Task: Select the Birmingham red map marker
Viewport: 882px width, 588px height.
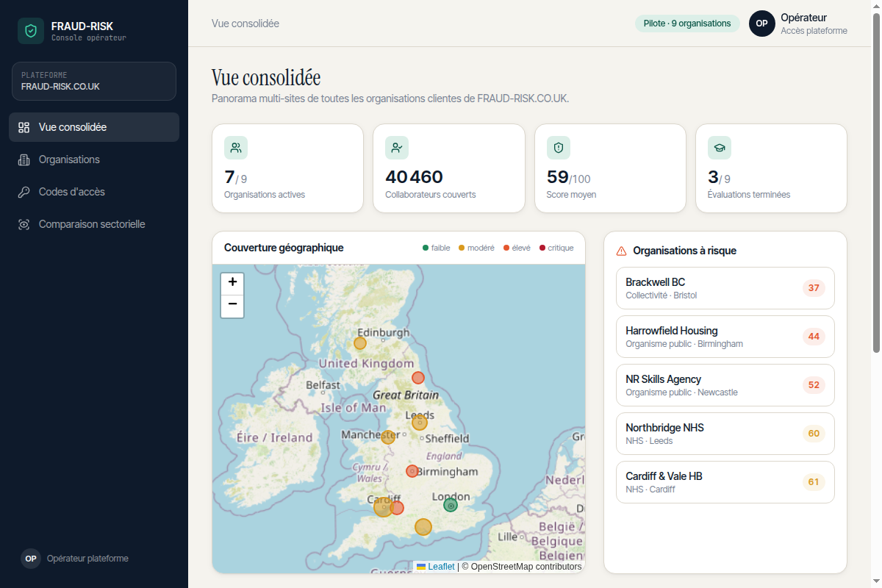Action: click(412, 471)
